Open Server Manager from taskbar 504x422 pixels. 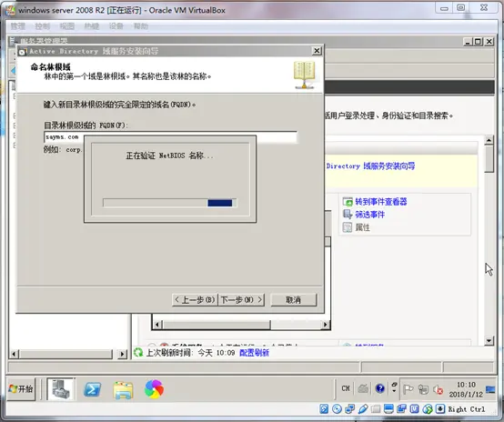coord(61,389)
